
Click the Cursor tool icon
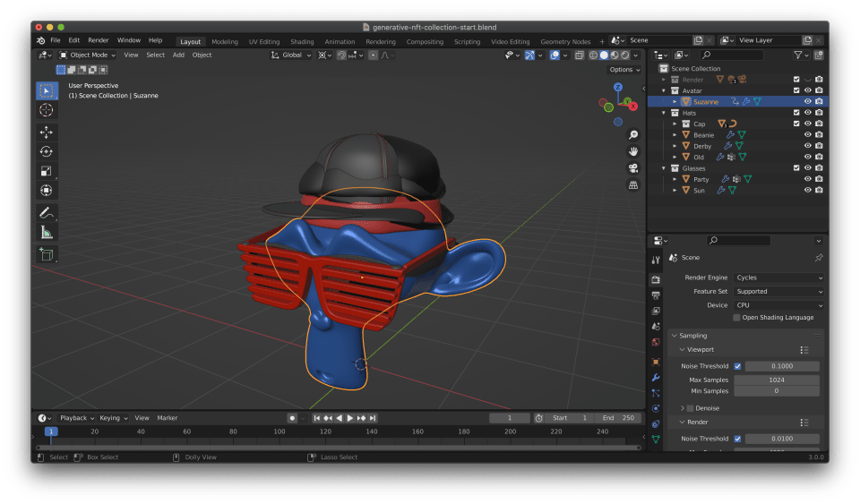coord(47,110)
